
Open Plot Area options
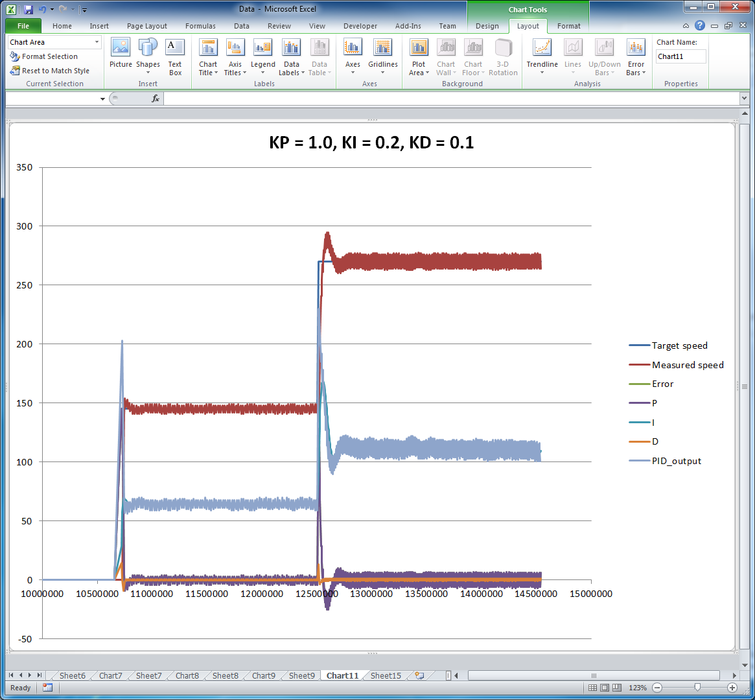419,57
